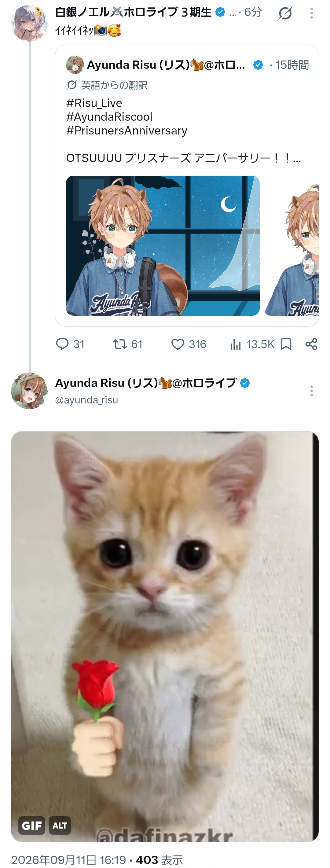Image resolution: width=330 pixels, height=868 pixels.
Task: Open Ayunda Risu's small quoted avatar
Action: pyautogui.click(x=75, y=65)
